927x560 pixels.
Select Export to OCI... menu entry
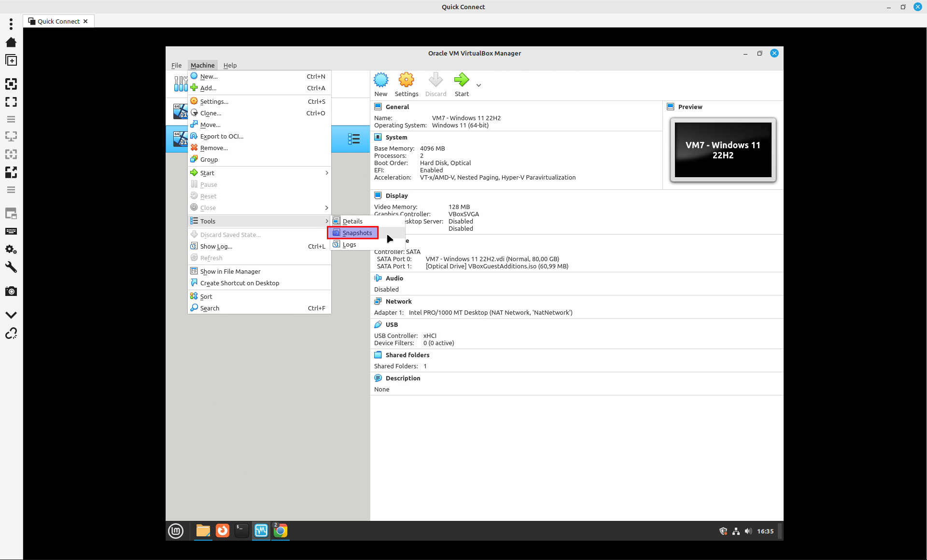click(259, 136)
